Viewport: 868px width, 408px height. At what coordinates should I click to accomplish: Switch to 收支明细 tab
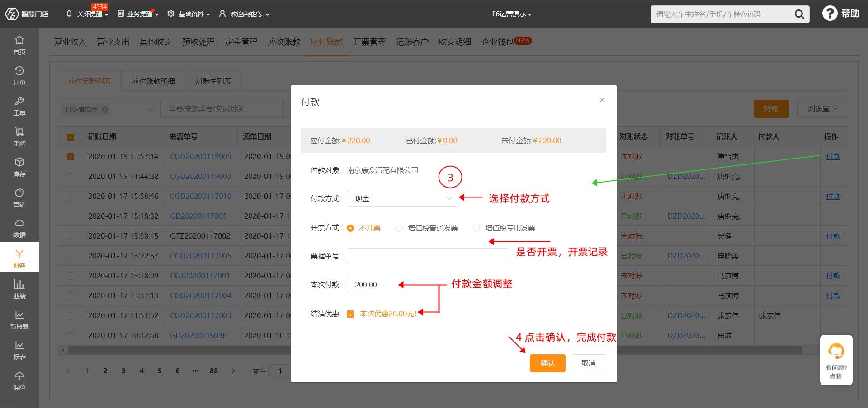pyautogui.click(x=455, y=42)
